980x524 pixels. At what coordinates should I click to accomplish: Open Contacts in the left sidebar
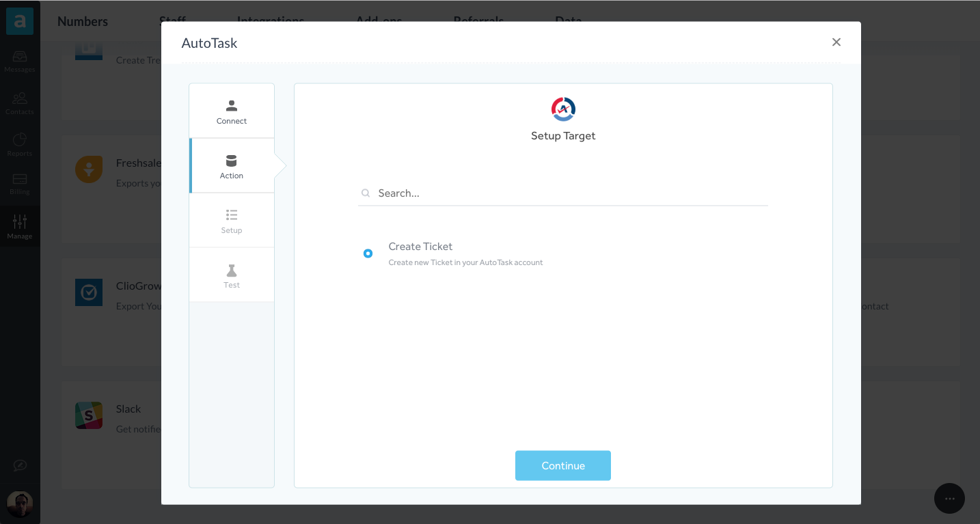tap(20, 103)
